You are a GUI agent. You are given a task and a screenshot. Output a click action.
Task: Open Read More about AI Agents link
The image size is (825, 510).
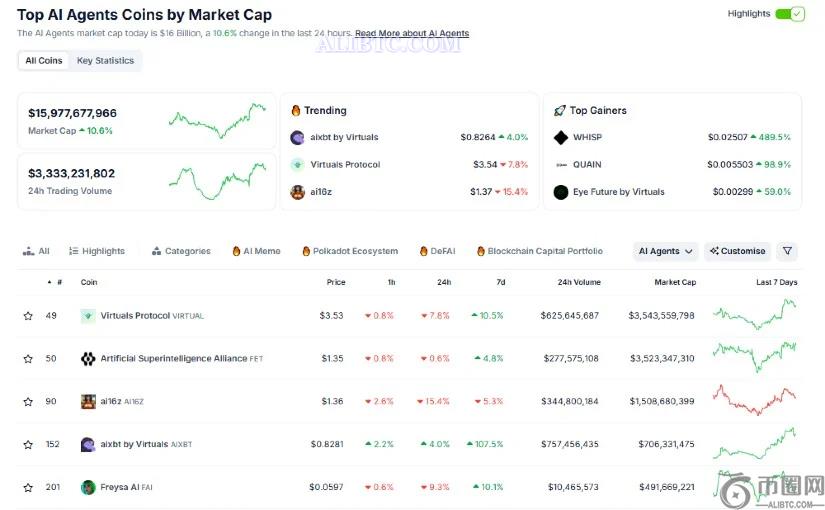(x=411, y=33)
